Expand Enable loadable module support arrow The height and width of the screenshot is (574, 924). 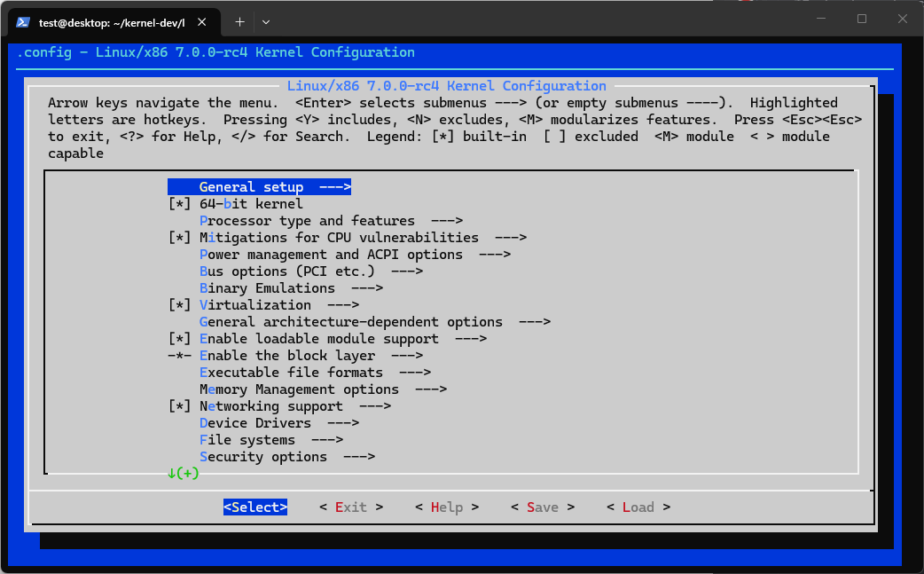point(470,339)
